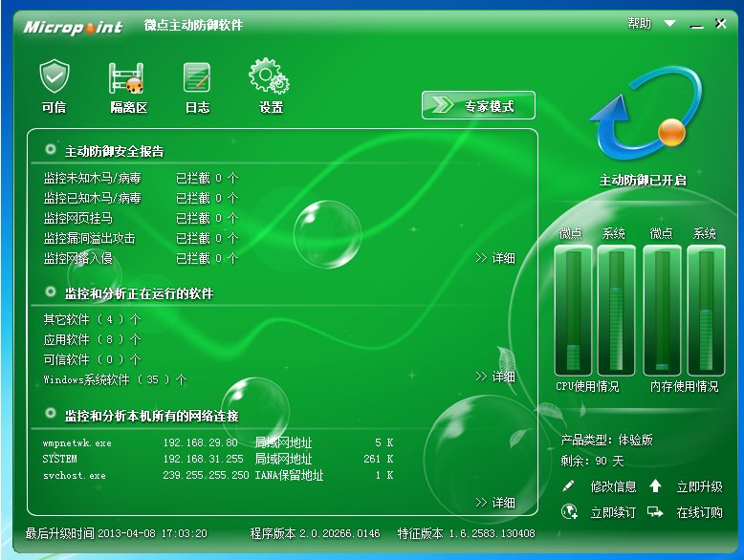Click the blue orbit defense status logo
This screenshot has width=744, height=560.
click(x=646, y=115)
